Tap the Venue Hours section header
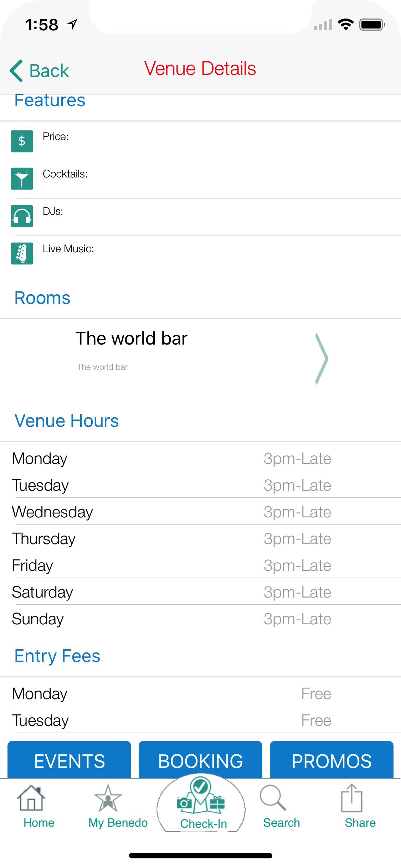Screen dimensions: 401x868 click(67, 421)
